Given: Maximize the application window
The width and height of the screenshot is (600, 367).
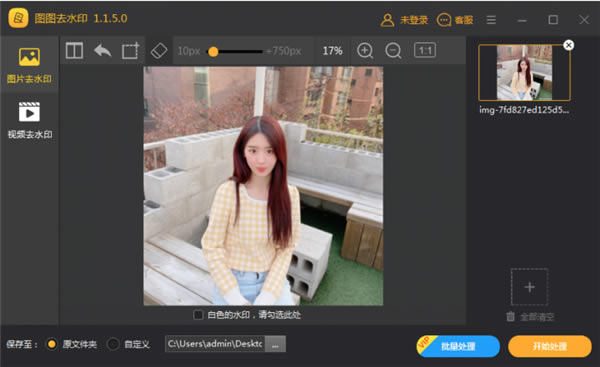Looking at the screenshot, I should click(x=553, y=20).
